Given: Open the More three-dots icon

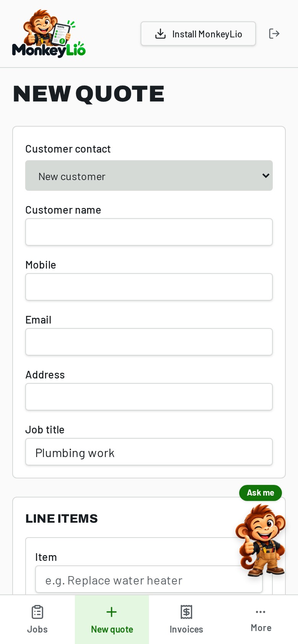Looking at the screenshot, I should 261,612.
